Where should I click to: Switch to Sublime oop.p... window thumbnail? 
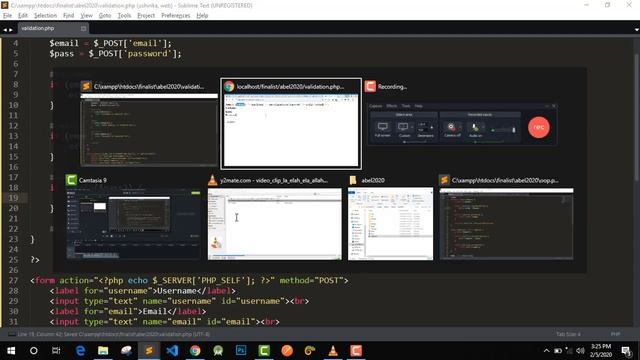pos(507,217)
